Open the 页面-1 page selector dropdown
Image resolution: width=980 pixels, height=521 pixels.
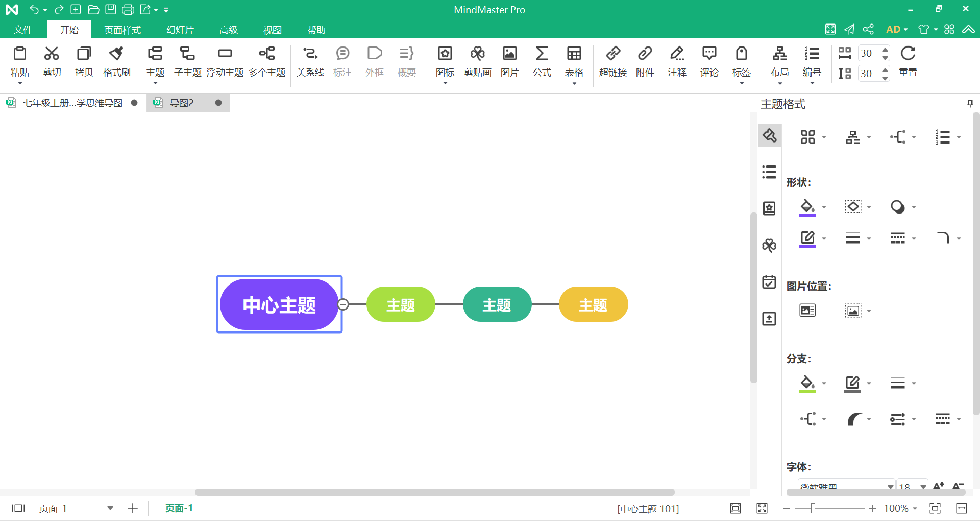[110, 508]
